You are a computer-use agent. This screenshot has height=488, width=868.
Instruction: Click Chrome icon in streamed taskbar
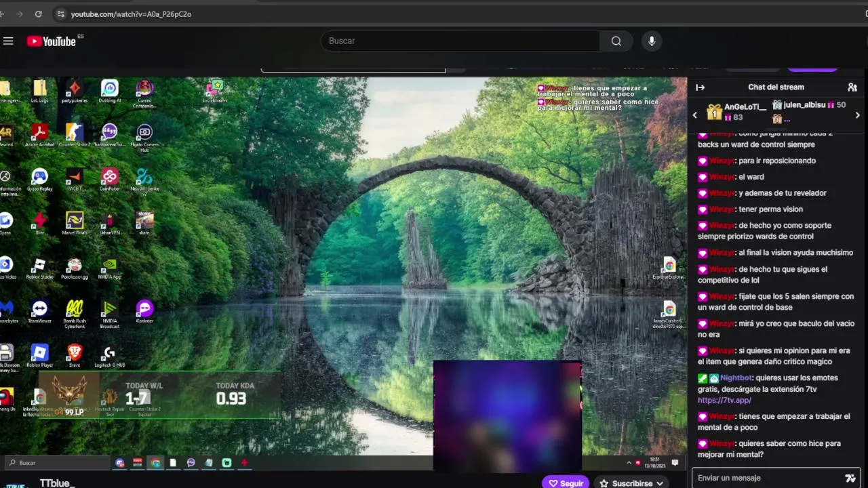click(x=156, y=463)
